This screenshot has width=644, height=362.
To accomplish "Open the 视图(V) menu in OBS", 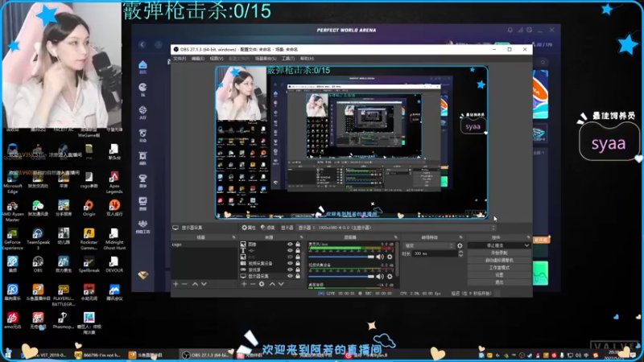I will coord(217,59).
